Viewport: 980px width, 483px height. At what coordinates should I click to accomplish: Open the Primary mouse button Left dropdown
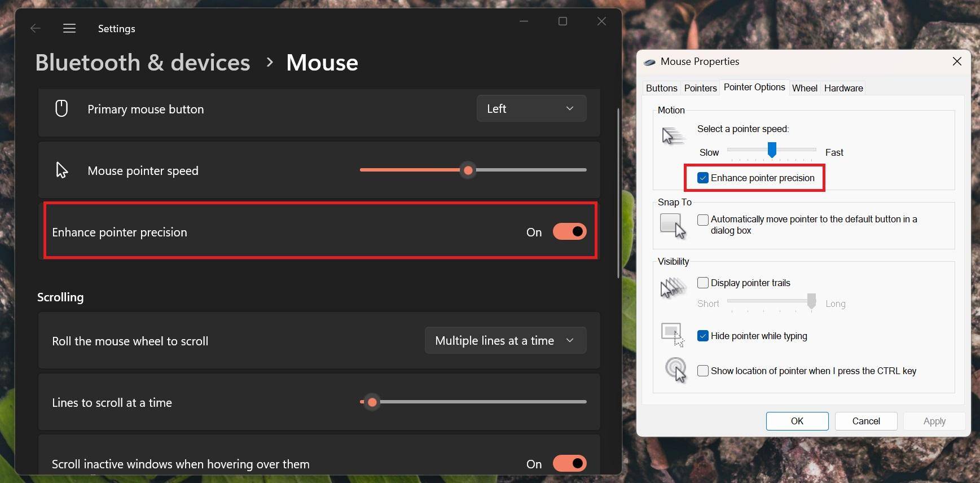tap(531, 108)
